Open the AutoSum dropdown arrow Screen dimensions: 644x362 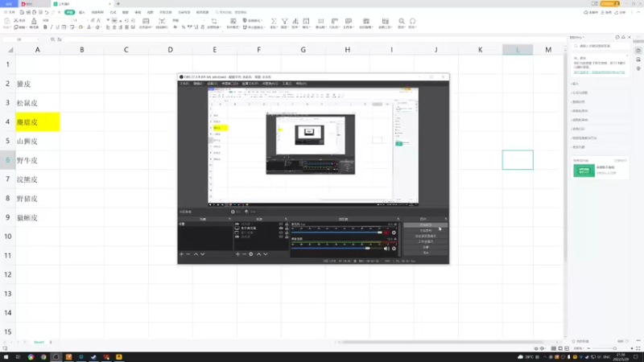277,27
